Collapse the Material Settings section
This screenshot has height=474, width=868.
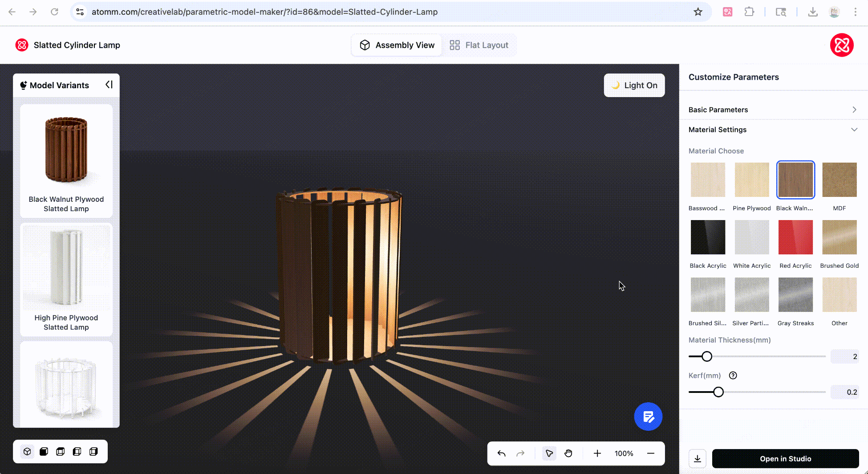click(x=773, y=130)
